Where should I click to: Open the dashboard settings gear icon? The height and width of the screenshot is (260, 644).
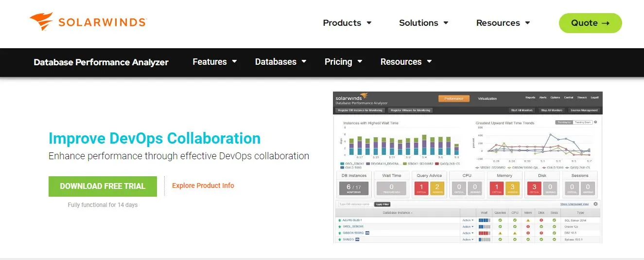tap(595, 204)
